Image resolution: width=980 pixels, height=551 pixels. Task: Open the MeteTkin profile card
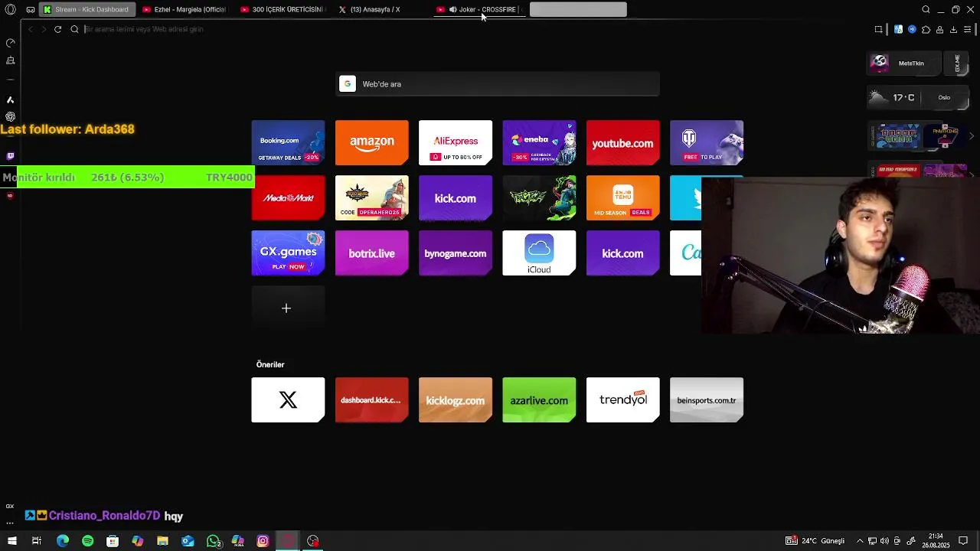coord(903,64)
